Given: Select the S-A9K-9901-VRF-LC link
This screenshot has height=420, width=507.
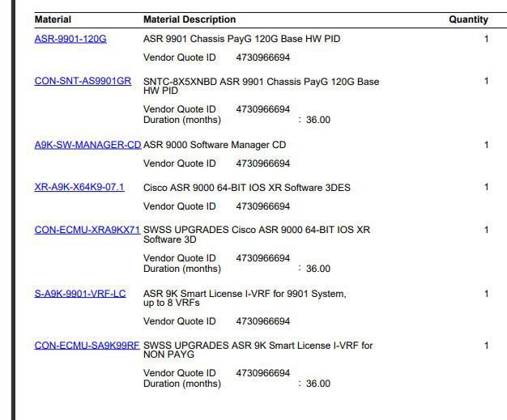Looking at the screenshot, I should click(x=80, y=294).
